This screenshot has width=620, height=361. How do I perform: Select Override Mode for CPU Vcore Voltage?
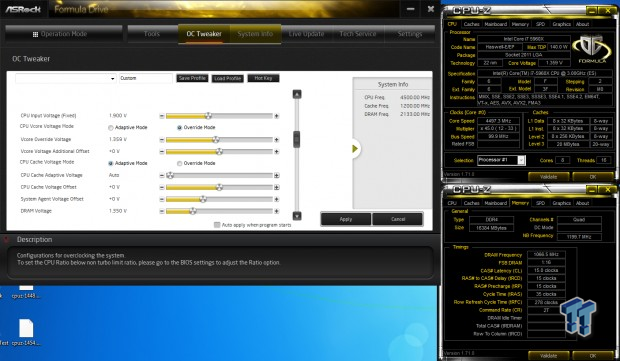[180, 127]
